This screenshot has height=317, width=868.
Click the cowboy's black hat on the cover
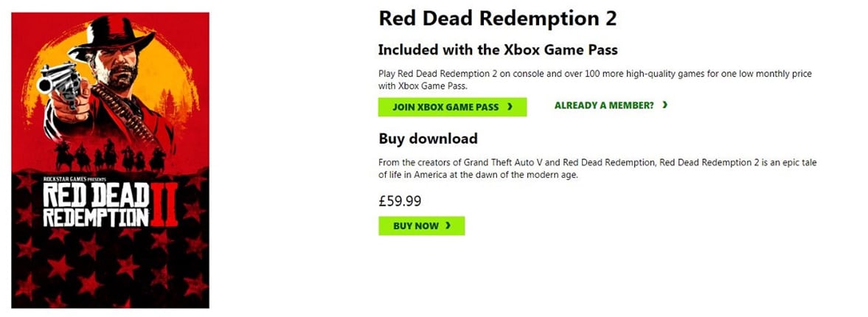click(x=114, y=35)
